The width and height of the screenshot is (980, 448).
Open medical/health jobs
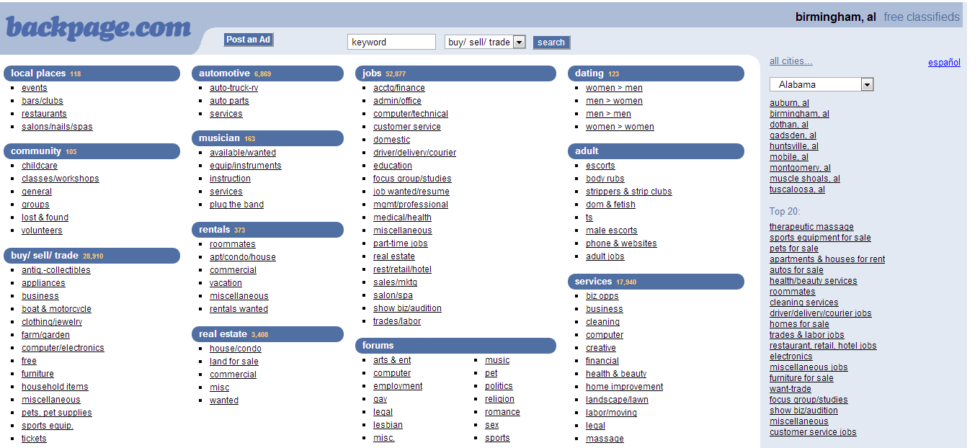point(402,218)
